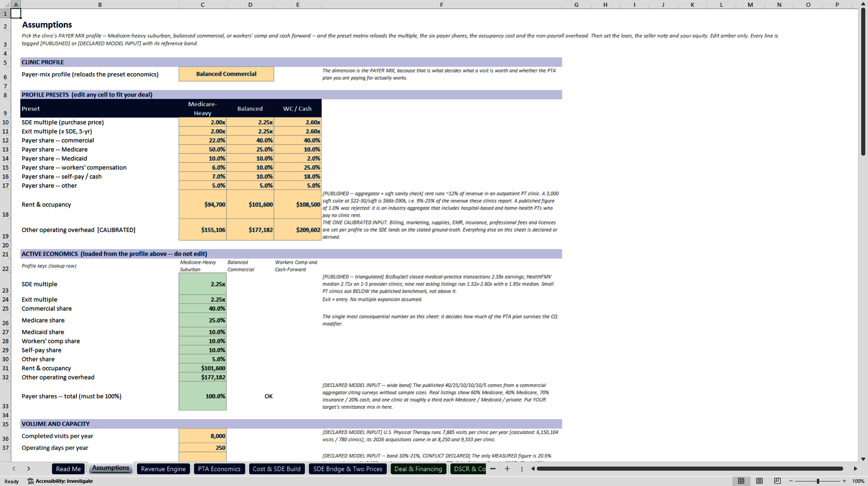Click the OK check cell
Screen dimensions: 868x486
[250, 396]
